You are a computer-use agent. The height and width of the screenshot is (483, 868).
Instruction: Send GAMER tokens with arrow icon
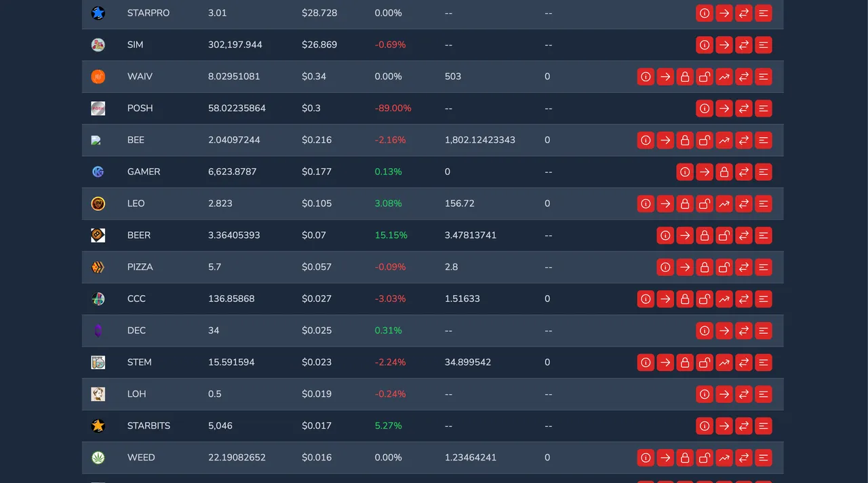[x=705, y=172]
